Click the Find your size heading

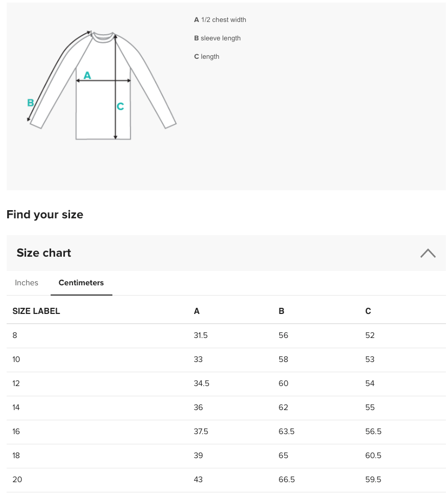coord(45,214)
